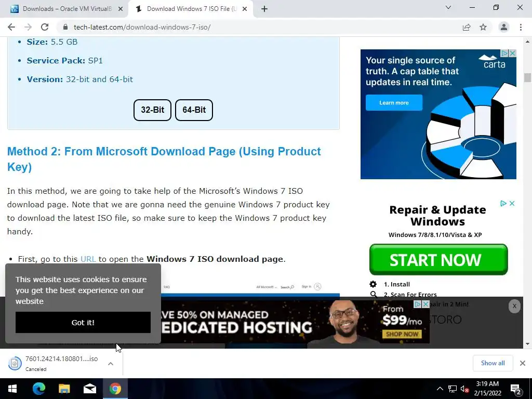Screen dimensions: 532x399
Task: Click the Version: 32-bit and 64-bit text
Action: pos(79,79)
